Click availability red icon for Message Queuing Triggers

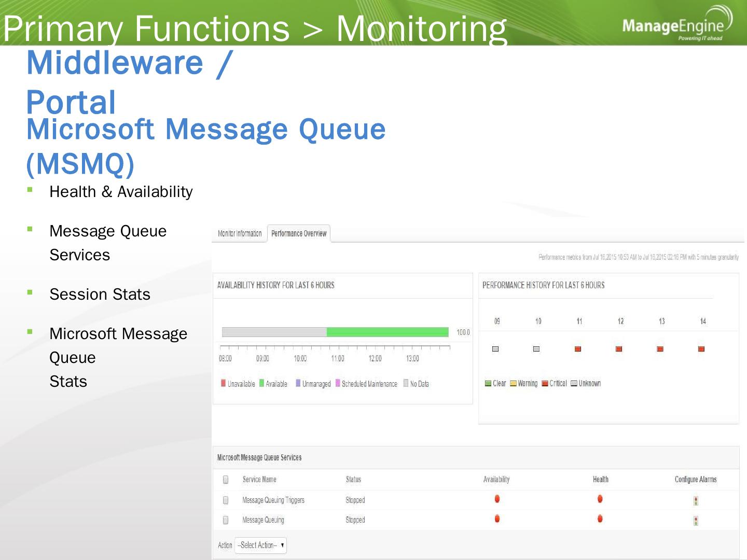point(497,499)
